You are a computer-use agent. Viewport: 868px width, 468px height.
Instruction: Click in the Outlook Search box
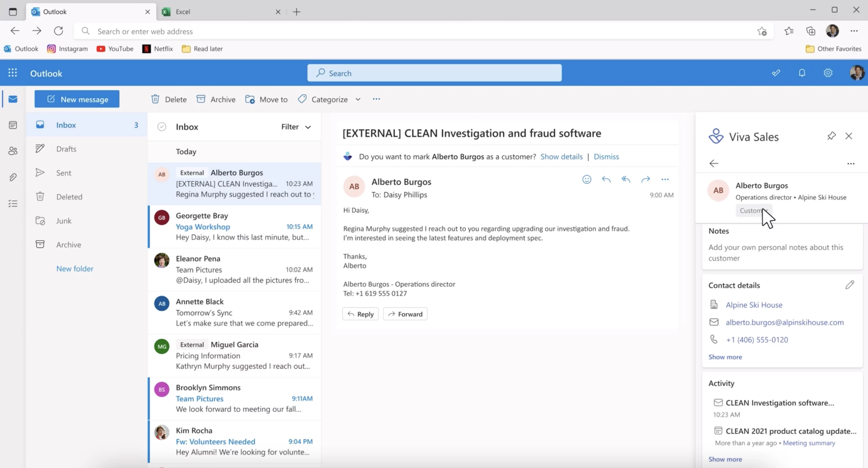434,73
